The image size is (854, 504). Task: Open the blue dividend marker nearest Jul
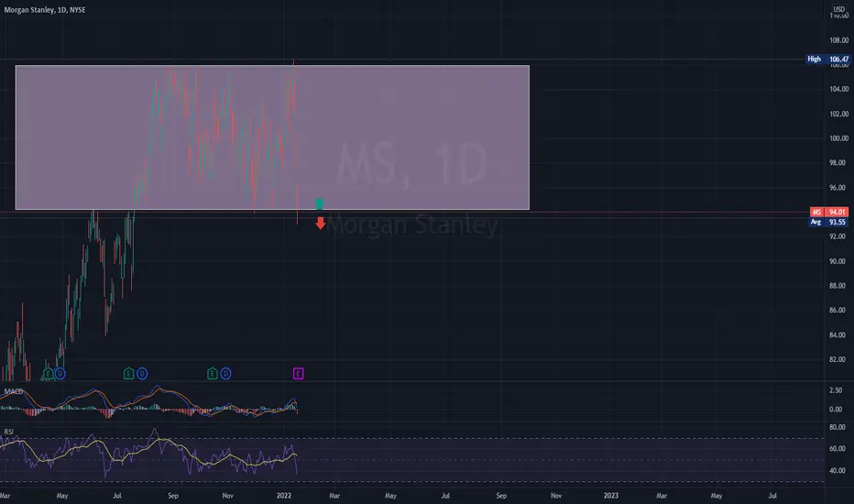tap(142, 373)
